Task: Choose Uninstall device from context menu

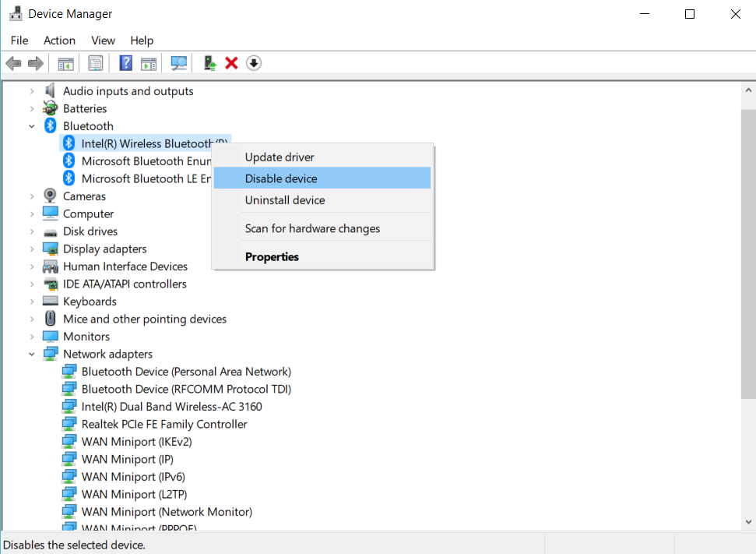Action: [x=322, y=199]
